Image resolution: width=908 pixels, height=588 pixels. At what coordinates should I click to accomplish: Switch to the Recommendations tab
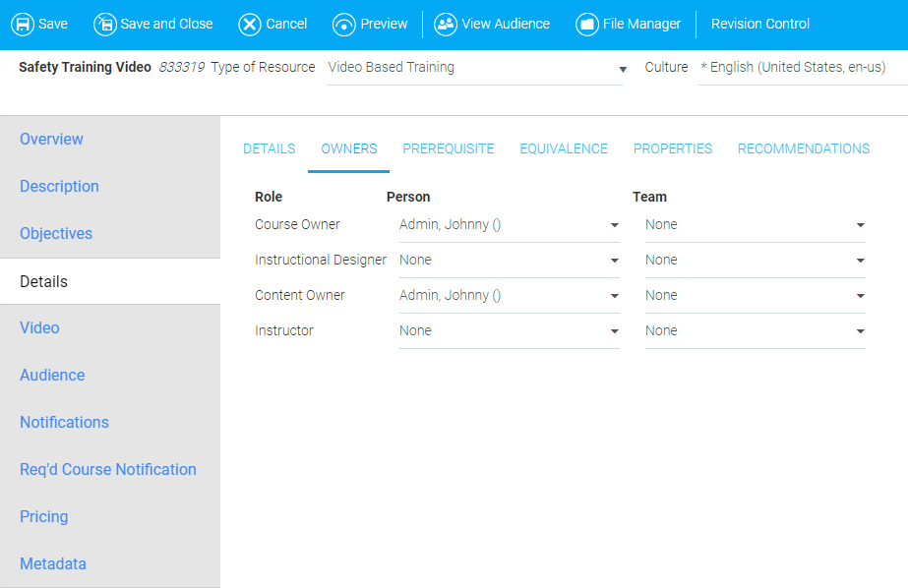[803, 149]
